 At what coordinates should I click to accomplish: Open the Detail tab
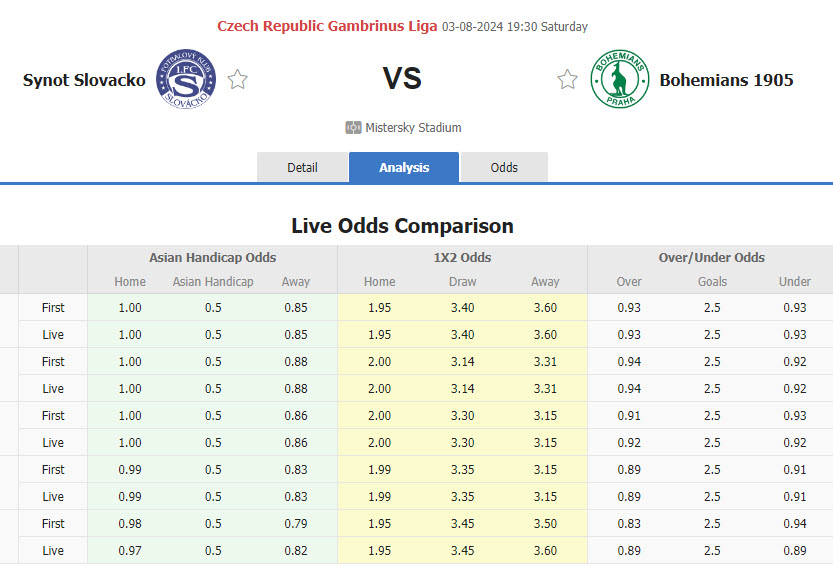[302, 167]
